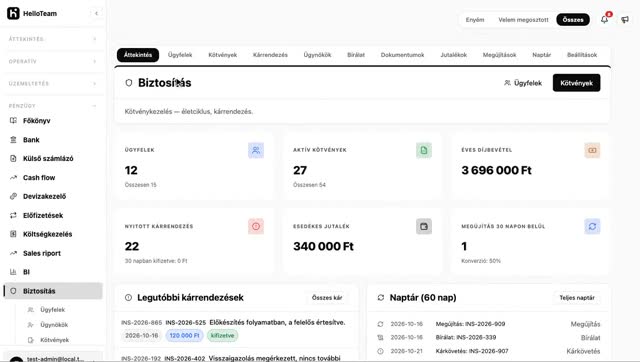Open Főkönyv book icon in sidebar
This screenshot has height=362, width=640.
pyautogui.click(x=13, y=121)
